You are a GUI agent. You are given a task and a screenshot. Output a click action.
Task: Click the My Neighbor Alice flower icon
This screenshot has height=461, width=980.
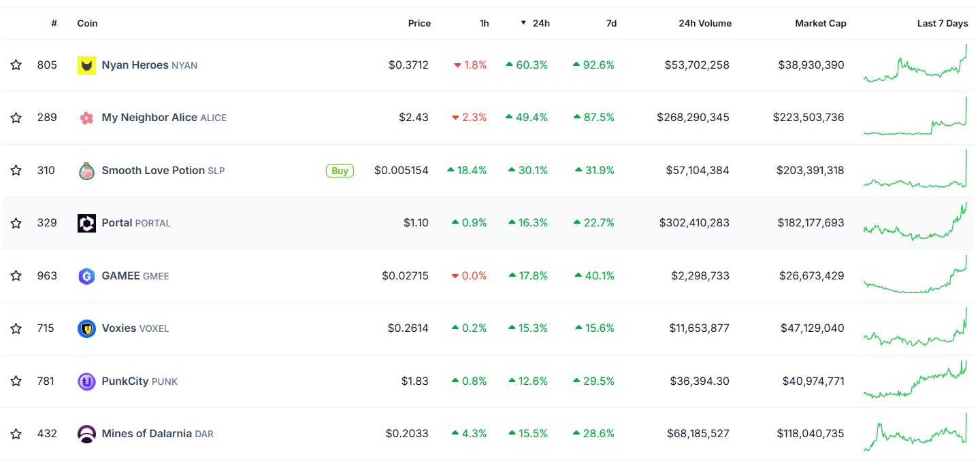[x=86, y=118]
